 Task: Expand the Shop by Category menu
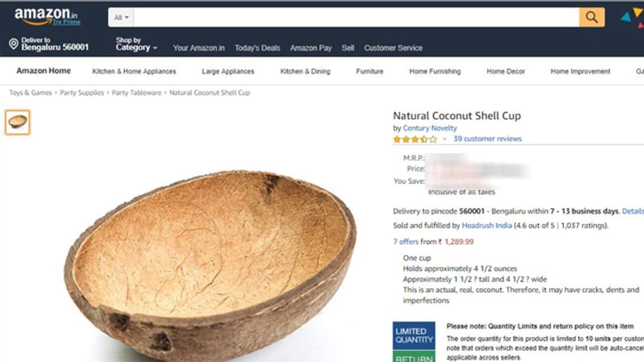tap(136, 44)
